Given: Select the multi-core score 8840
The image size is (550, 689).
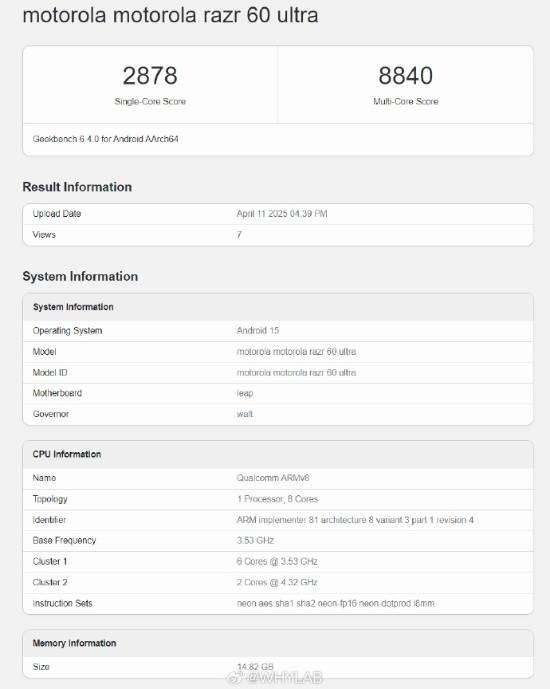Looking at the screenshot, I should click(405, 76).
